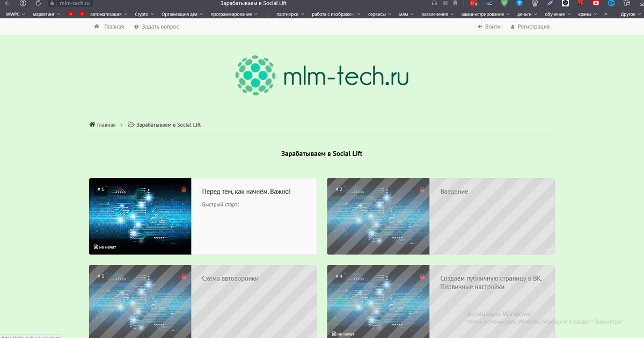
Task: Click the house icon beside Главная in the top nav
Action: (x=97, y=26)
